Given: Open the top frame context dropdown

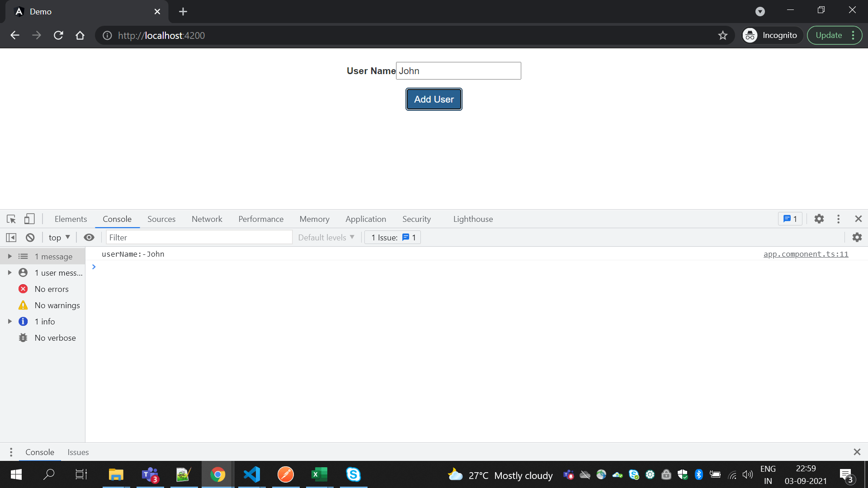Looking at the screenshot, I should [x=58, y=237].
